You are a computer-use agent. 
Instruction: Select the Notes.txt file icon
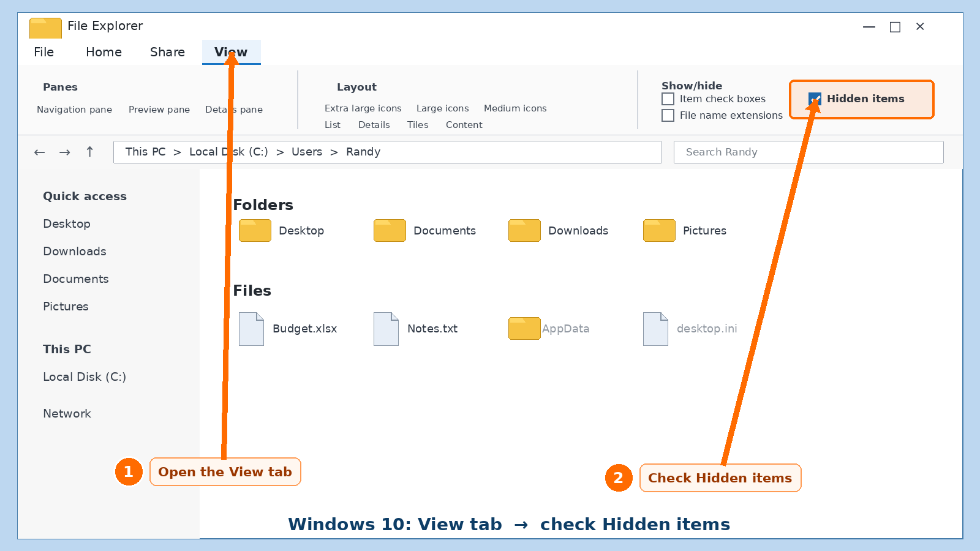(386, 329)
